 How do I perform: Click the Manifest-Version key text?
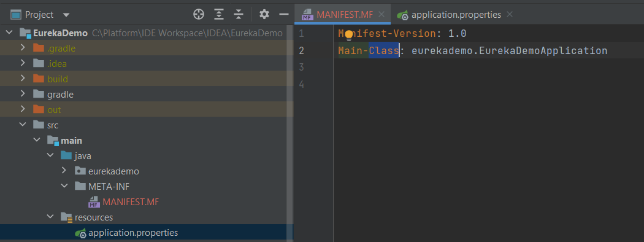387,33
